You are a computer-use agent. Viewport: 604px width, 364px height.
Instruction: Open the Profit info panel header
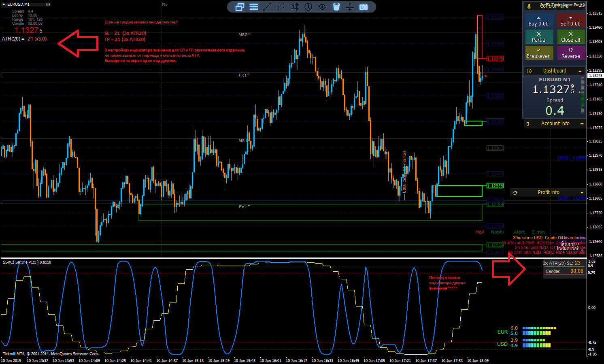pyautogui.click(x=549, y=192)
